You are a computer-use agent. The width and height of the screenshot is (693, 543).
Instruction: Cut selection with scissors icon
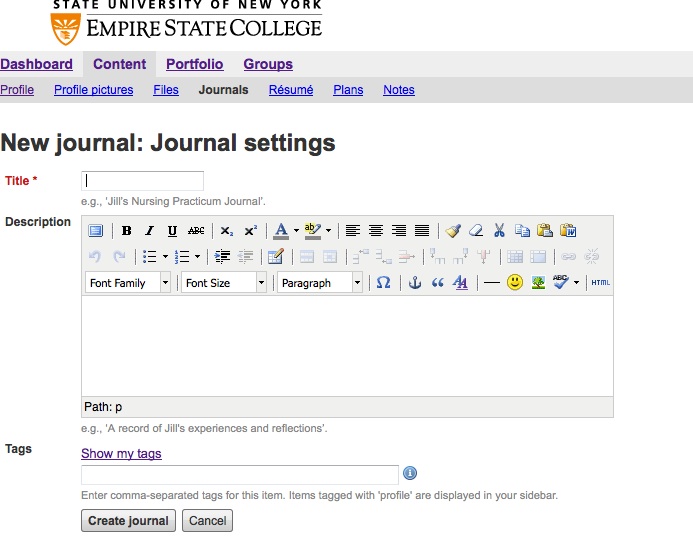coord(499,231)
